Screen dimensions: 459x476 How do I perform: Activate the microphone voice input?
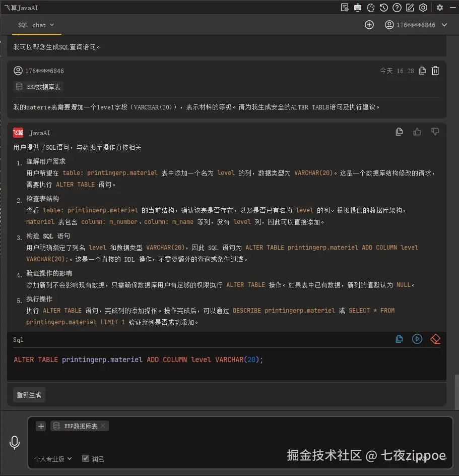coord(15,442)
